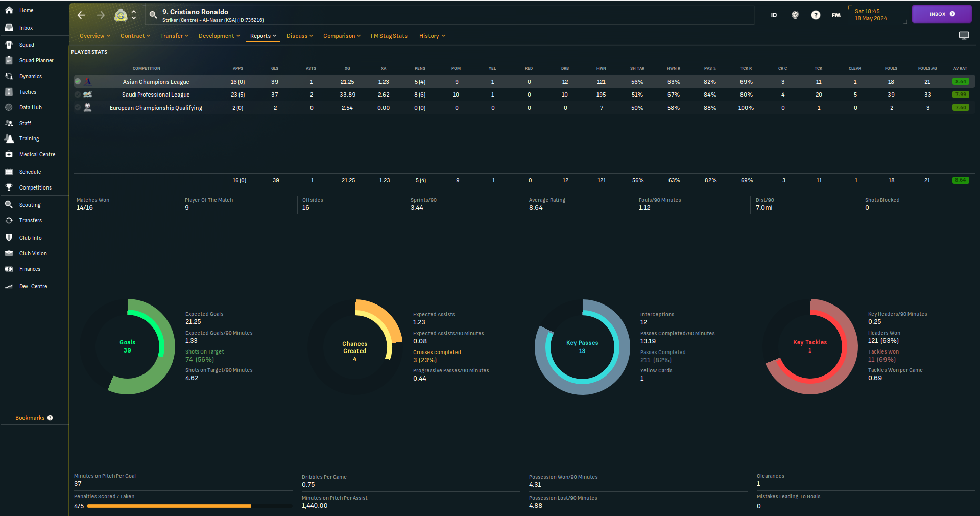Click the Penalties Scored / Taken progress bar
This screenshot has width=980, height=516.
[189, 506]
